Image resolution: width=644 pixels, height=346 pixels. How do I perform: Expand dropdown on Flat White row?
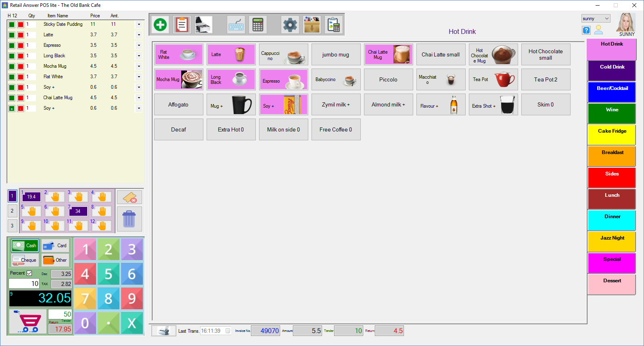(x=139, y=77)
